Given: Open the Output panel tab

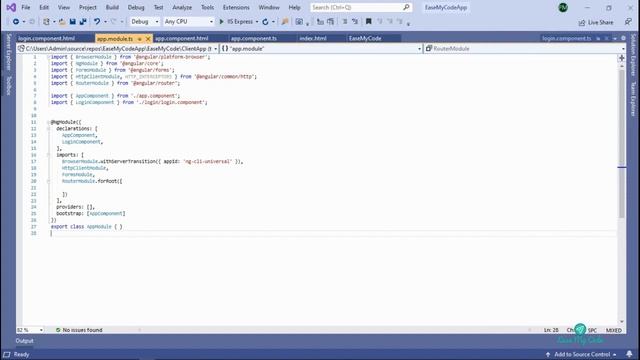Looking at the screenshot, I should pos(24,341).
